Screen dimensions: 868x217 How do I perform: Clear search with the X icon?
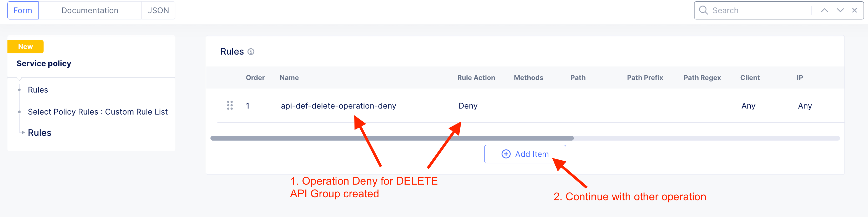tap(855, 11)
